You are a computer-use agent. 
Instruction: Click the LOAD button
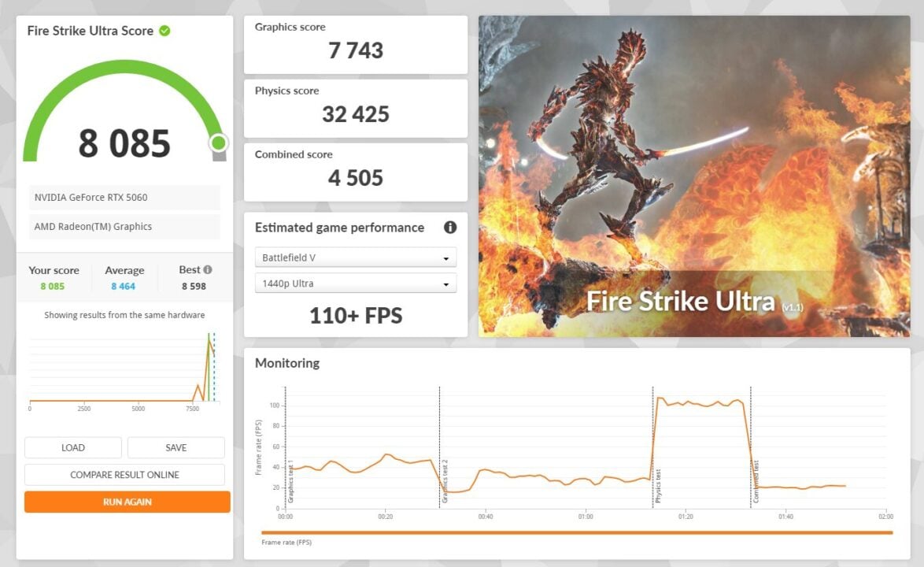point(73,447)
